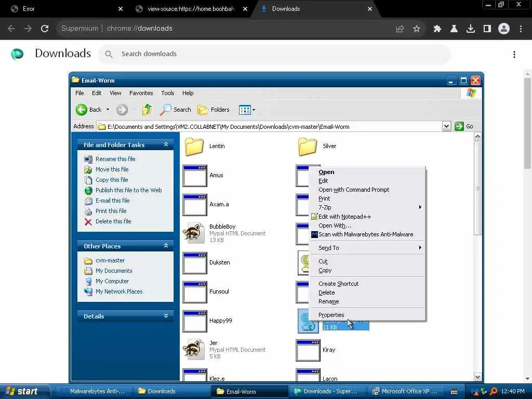Viewport: 532px width, 399px height.
Task: Choose Properties in the context menu
Action: click(x=367, y=315)
